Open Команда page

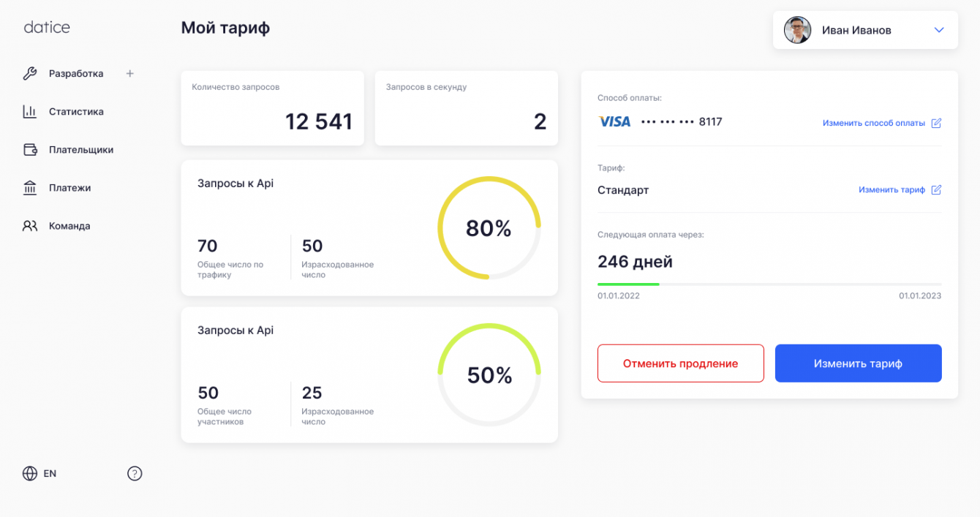coord(69,226)
